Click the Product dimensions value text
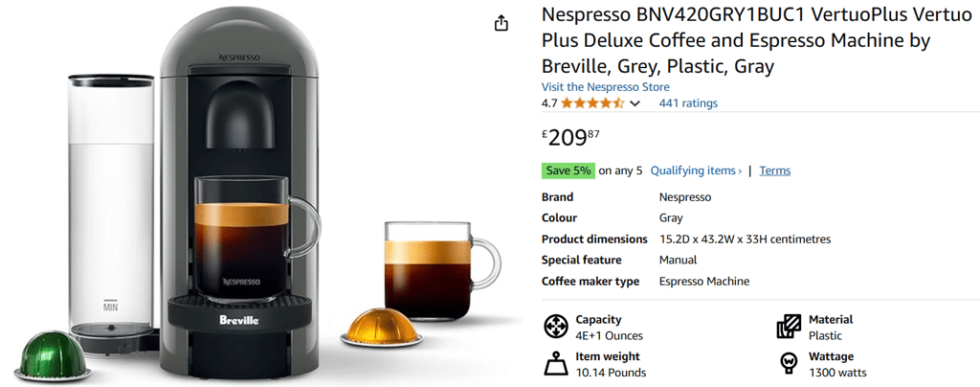The image size is (980, 387). [745, 239]
